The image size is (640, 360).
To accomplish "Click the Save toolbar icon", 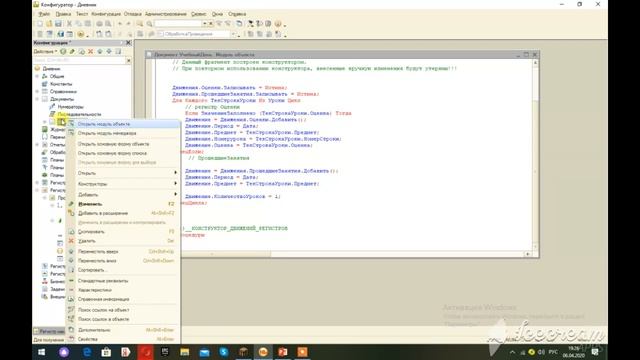I will pos(58,24).
